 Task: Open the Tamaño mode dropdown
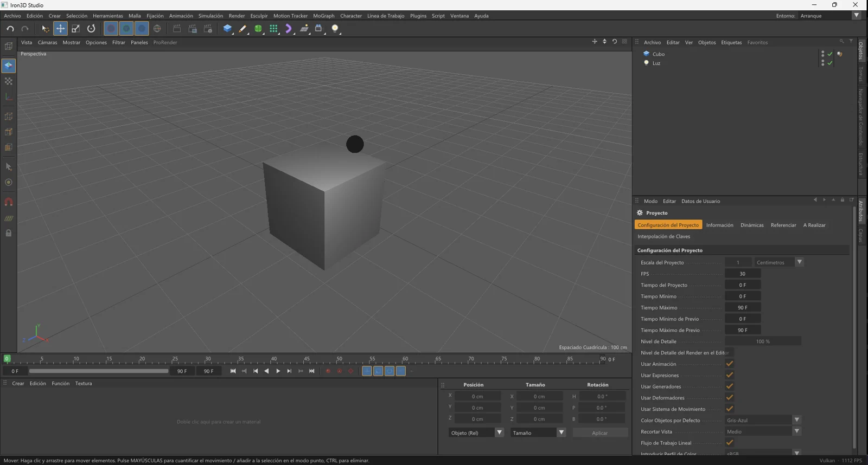538,432
